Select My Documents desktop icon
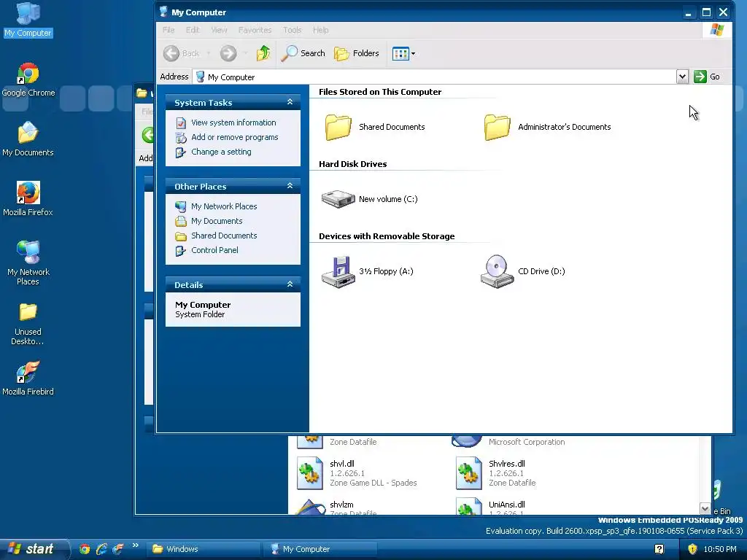This screenshot has height=560, width=747. (28, 139)
